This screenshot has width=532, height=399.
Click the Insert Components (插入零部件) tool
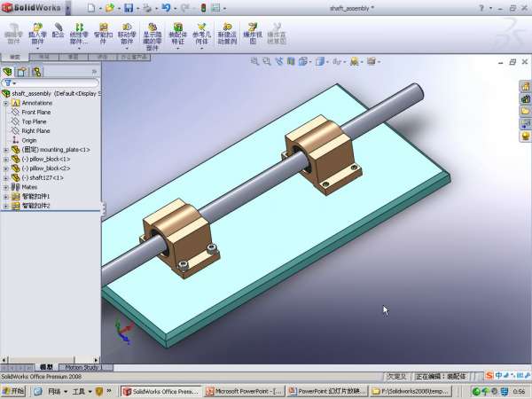pos(37,35)
